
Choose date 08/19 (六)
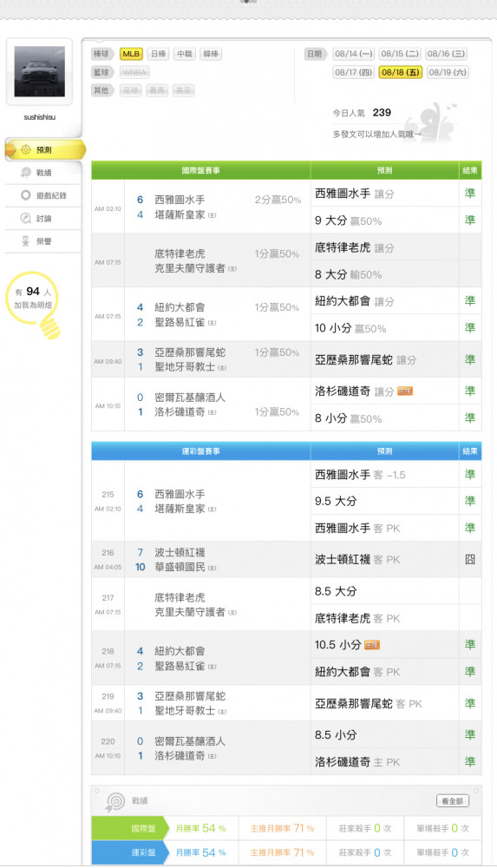point(448,72)
